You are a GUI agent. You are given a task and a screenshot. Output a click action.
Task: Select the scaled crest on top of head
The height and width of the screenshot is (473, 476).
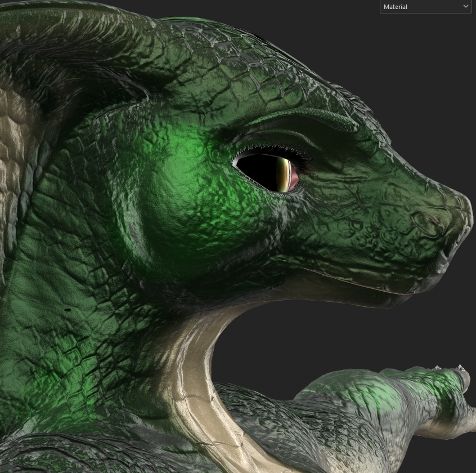(225, 39)
